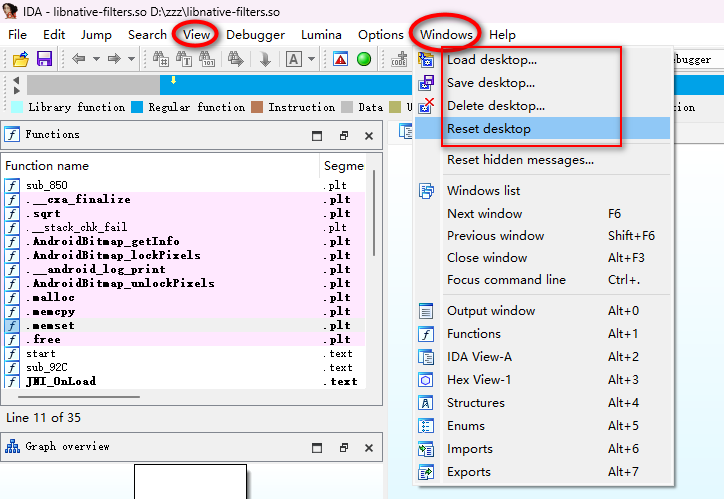724x499 pixels.
Task: Click the Functions panel vertical scrollbar
Action: pos(374,212)
